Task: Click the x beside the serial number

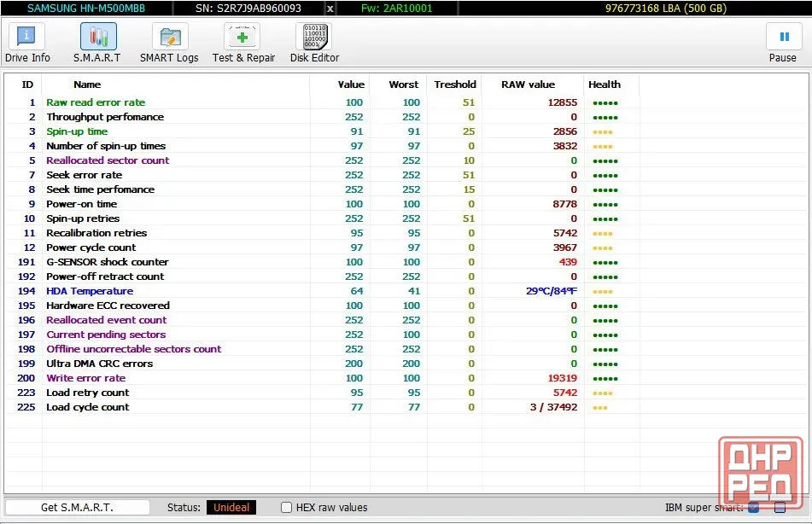Action: [x=330, y=9]
